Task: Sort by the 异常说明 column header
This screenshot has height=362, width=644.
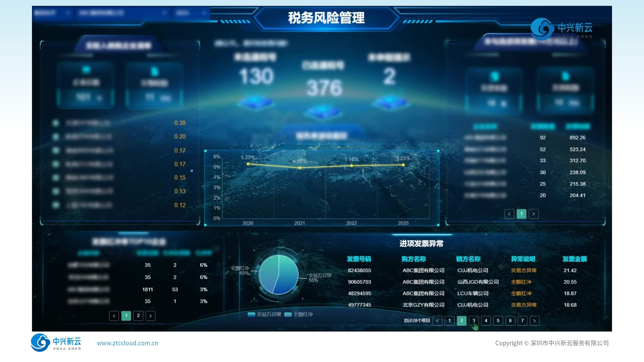Action: pos(523,259)
